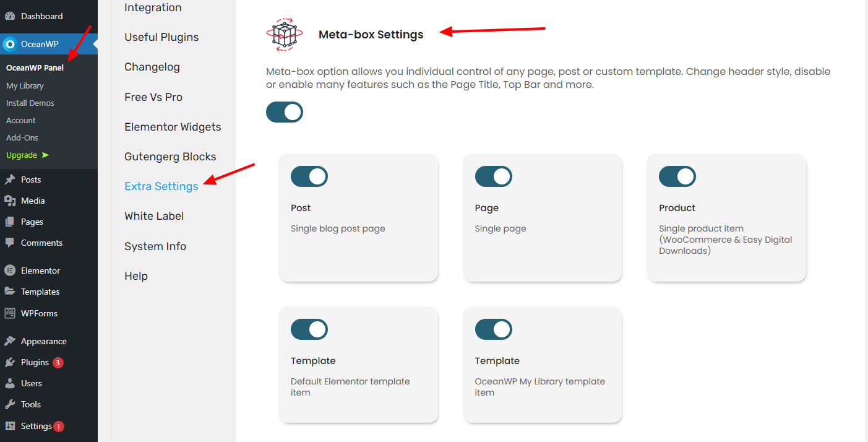
Task: Click the 'Single blog post page' description
Action: tap(338, 228)
